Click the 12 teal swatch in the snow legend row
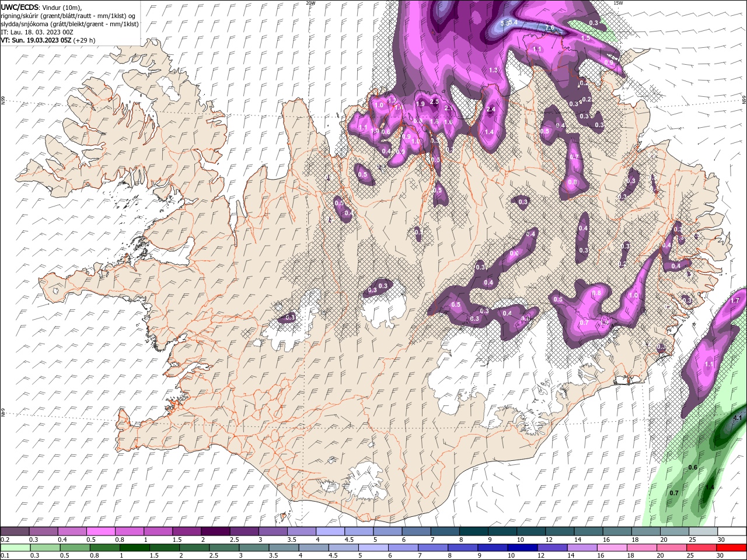This screenshot has width=747, height=560. pyautogui.click(x=560, y=531)
